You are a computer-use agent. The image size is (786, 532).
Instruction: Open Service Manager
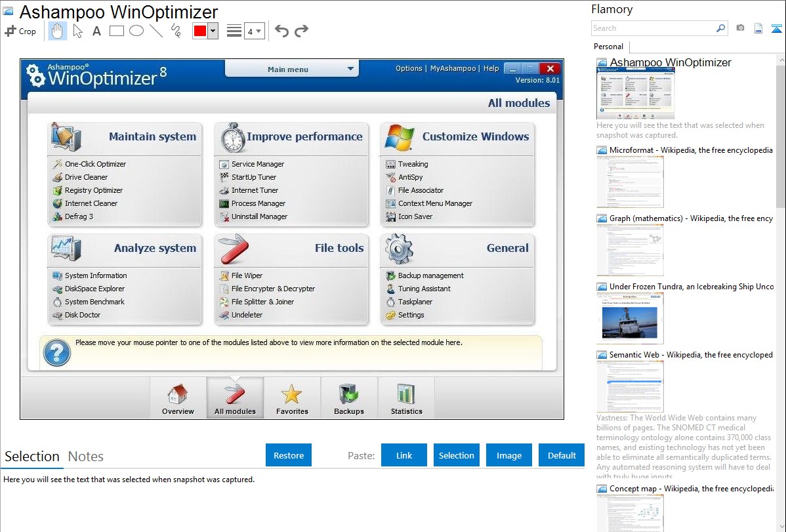[252, 164]
